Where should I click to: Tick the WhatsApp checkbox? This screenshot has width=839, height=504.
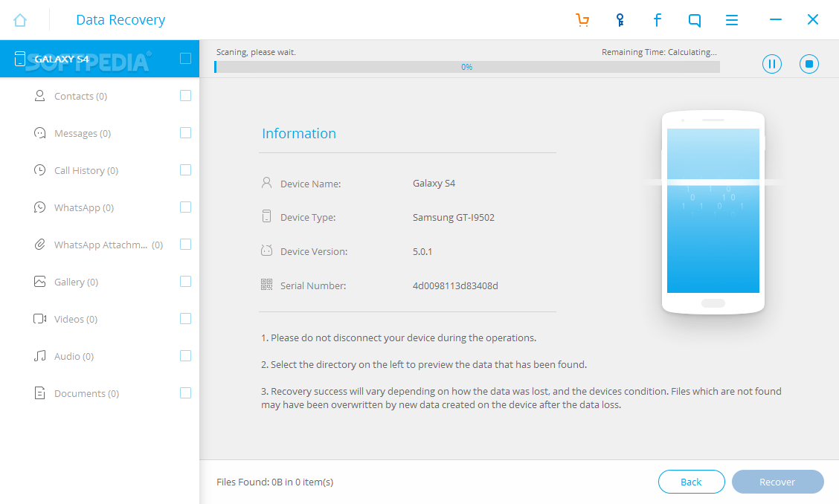point(186,207)
